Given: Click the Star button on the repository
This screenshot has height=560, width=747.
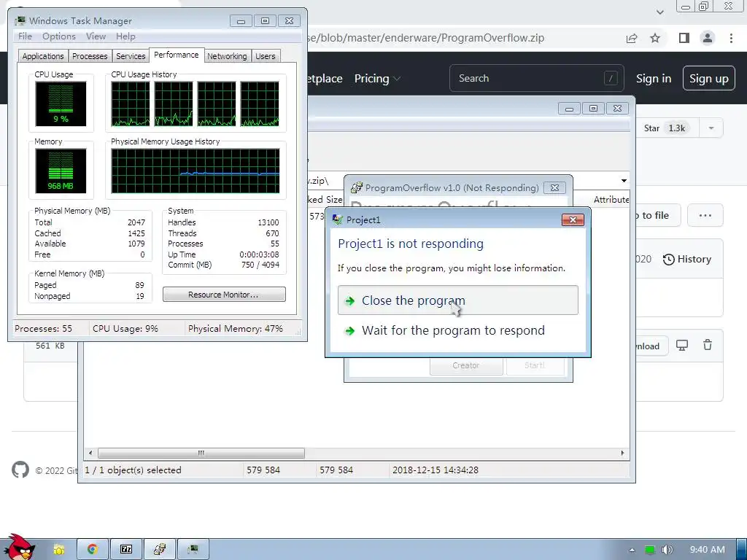Looking at the screenshot, I should 665,128.
